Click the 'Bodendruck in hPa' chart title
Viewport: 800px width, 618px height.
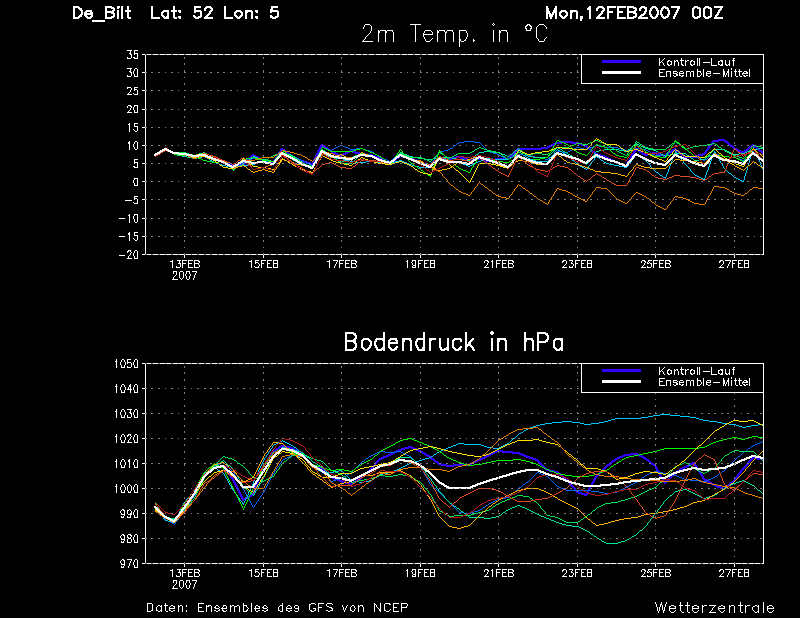click(454, 342)
